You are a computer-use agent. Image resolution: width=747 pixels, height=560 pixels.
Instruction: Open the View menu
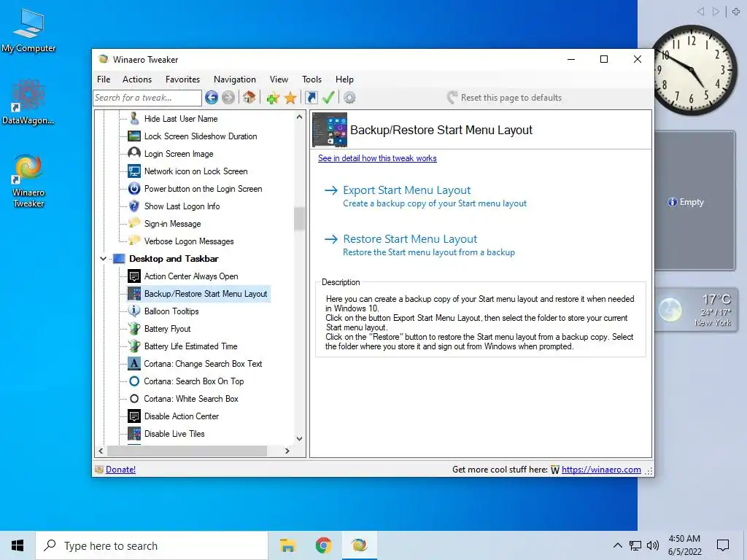[279, 79]
